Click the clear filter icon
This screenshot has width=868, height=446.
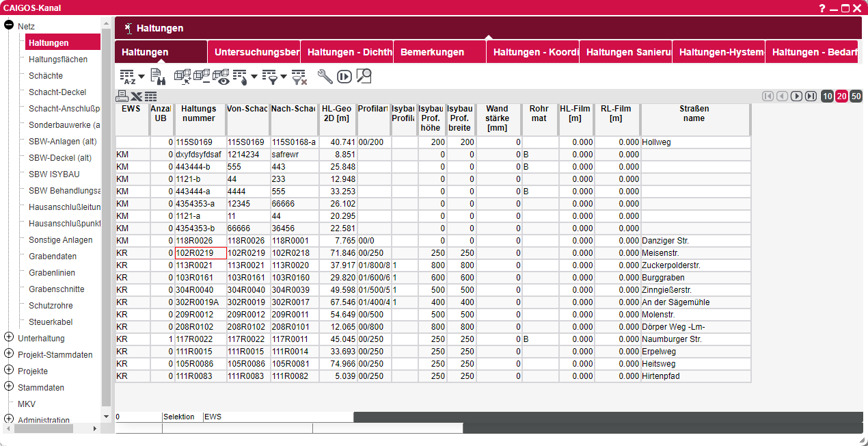[299, 77]
